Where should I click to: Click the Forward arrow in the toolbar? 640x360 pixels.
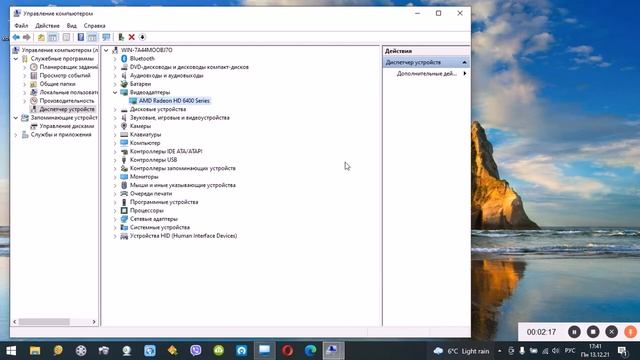tap(27, 38)
